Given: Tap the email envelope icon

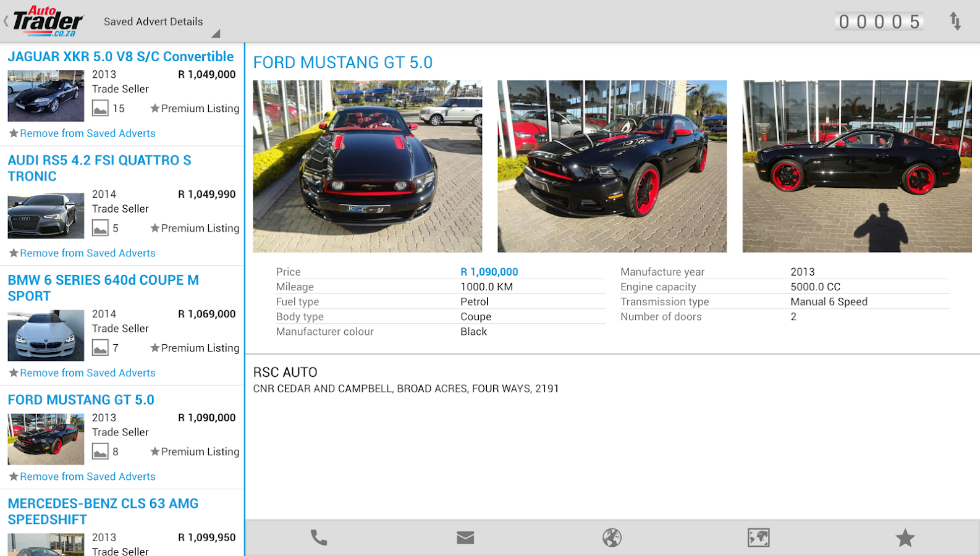Looking at the screenshot, I should coord(465,537).
